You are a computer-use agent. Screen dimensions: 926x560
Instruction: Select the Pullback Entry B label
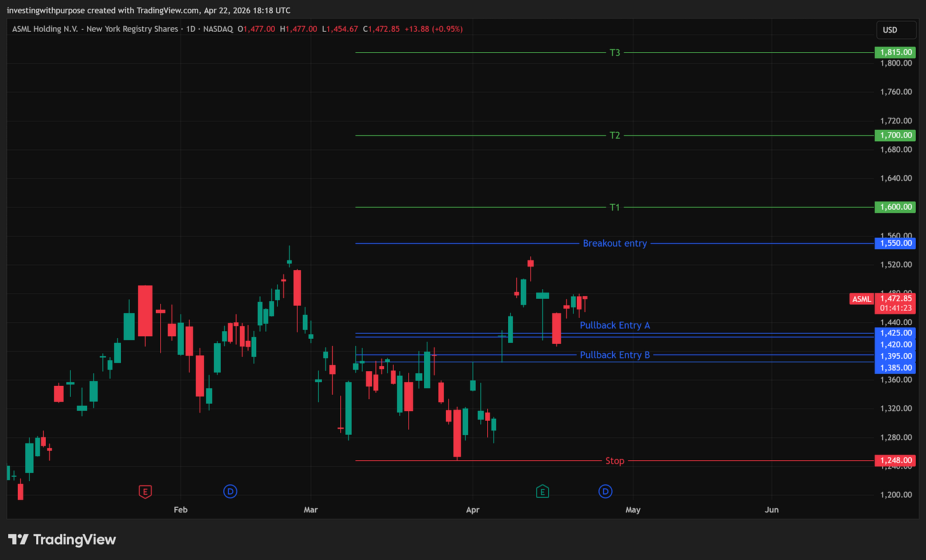pyautogui.click(x=614, y=355)
